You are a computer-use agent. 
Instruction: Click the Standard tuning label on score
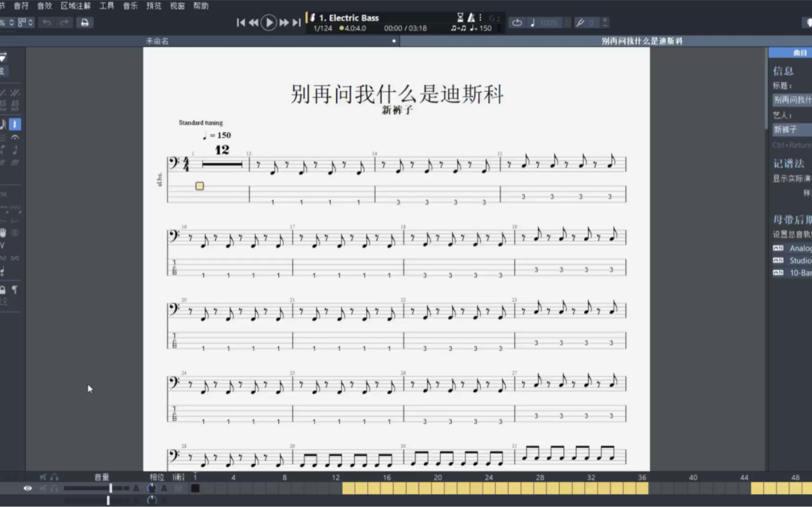tap(201, 122)
